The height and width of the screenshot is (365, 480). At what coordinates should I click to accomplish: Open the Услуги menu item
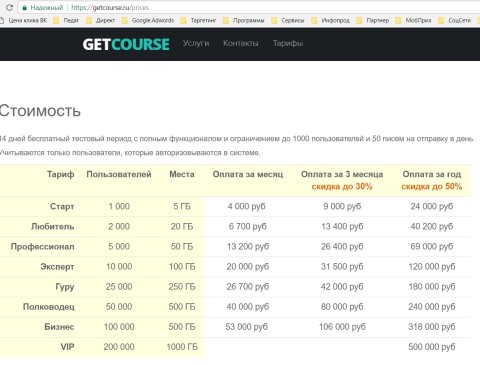pos(196,43)
